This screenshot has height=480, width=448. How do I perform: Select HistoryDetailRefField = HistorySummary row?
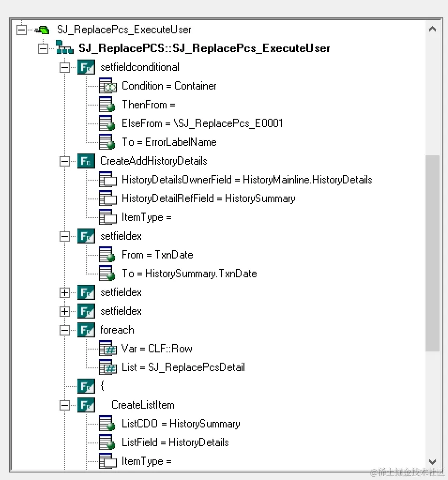click(x=208, y=198)
